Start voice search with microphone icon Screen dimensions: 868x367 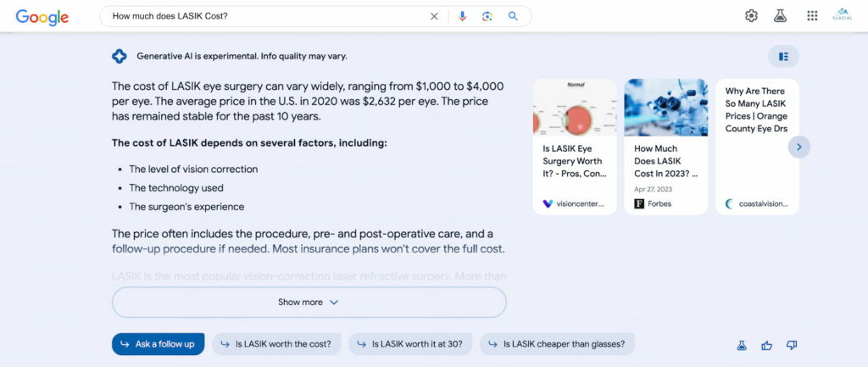click(x=462, y=17)
